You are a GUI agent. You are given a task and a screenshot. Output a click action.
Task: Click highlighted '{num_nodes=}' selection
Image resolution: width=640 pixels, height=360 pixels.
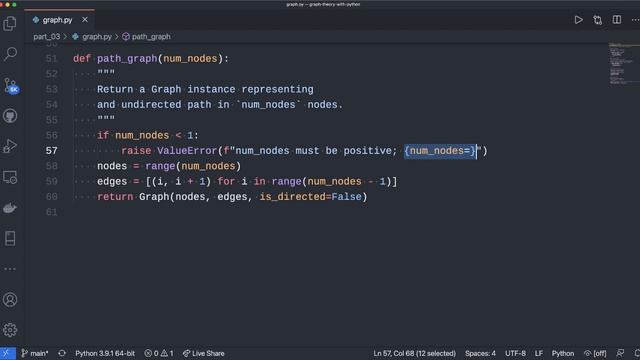point(440,151)
